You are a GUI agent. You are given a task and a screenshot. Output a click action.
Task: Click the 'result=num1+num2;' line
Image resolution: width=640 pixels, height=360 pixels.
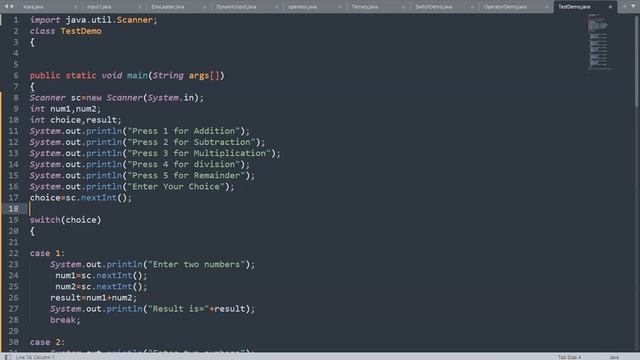[93, 298]
